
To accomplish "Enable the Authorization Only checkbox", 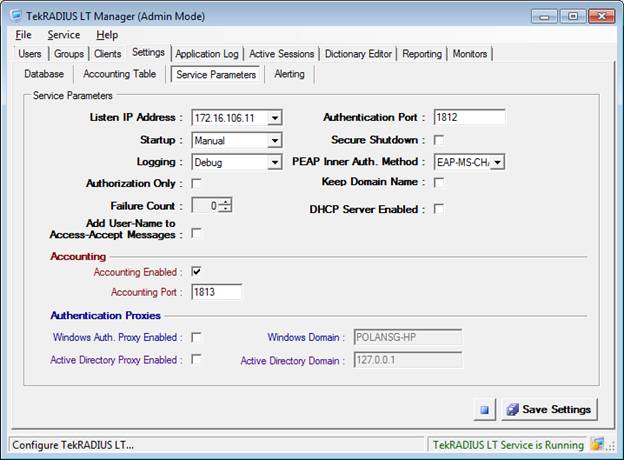I will (196, 183).
